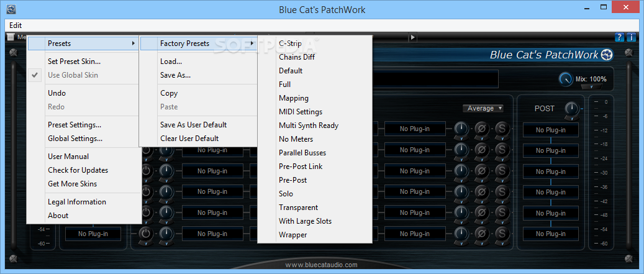Click the blue info 'i' icon

(x=631, y=37)
